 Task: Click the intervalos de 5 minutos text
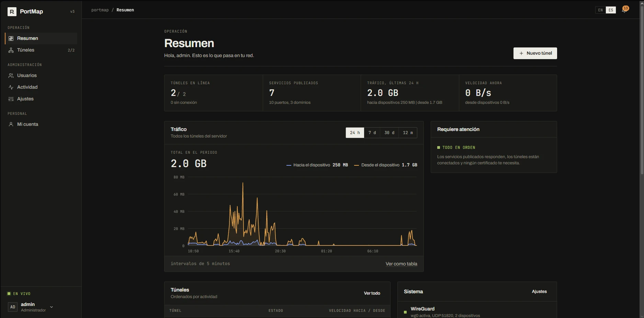(x=200, y=264)
